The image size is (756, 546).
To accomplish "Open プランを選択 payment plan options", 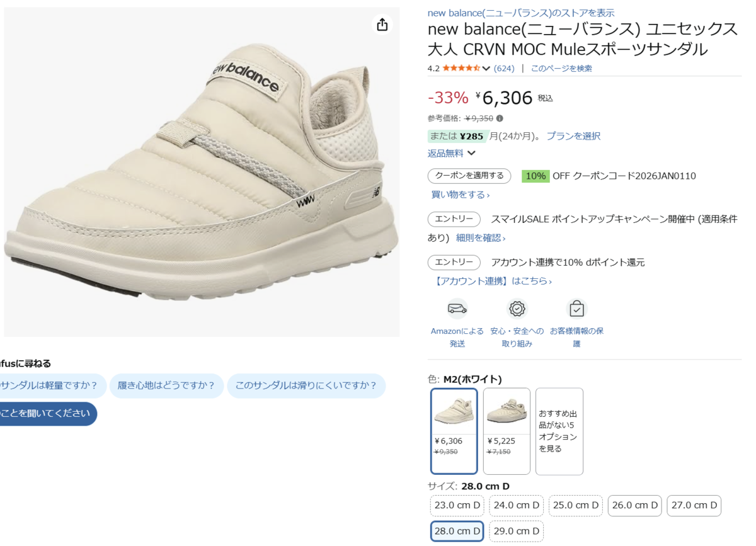I will (573, 136).
